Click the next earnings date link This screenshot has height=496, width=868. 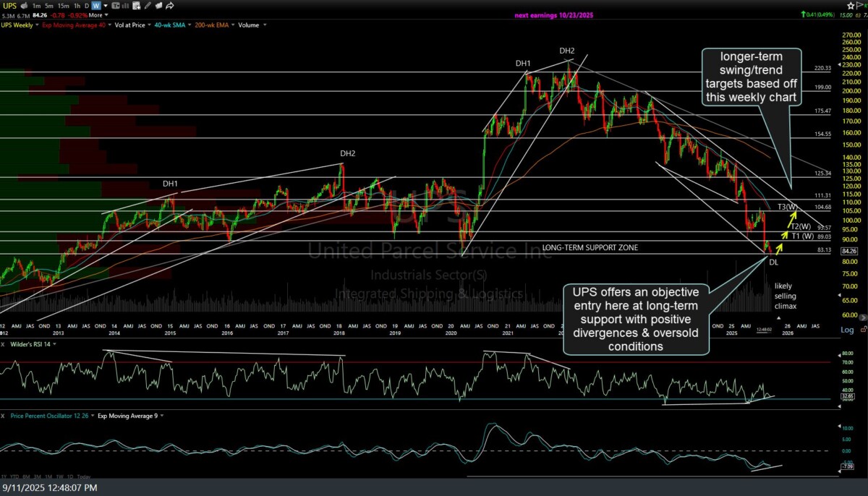tap(554, 14)
